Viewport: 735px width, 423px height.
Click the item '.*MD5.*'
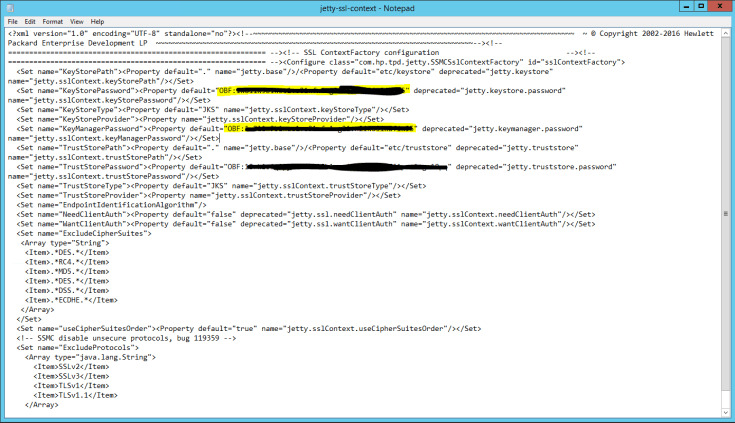(67, 272)
